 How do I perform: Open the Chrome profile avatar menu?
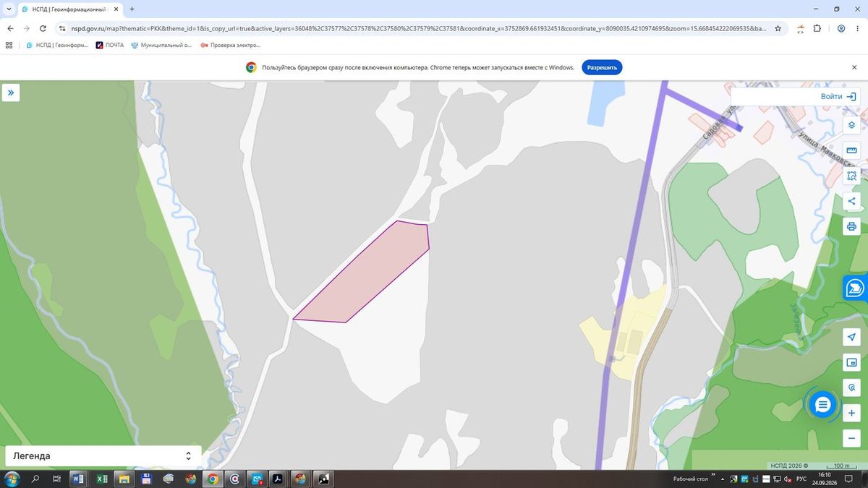[x=841, y=29]
